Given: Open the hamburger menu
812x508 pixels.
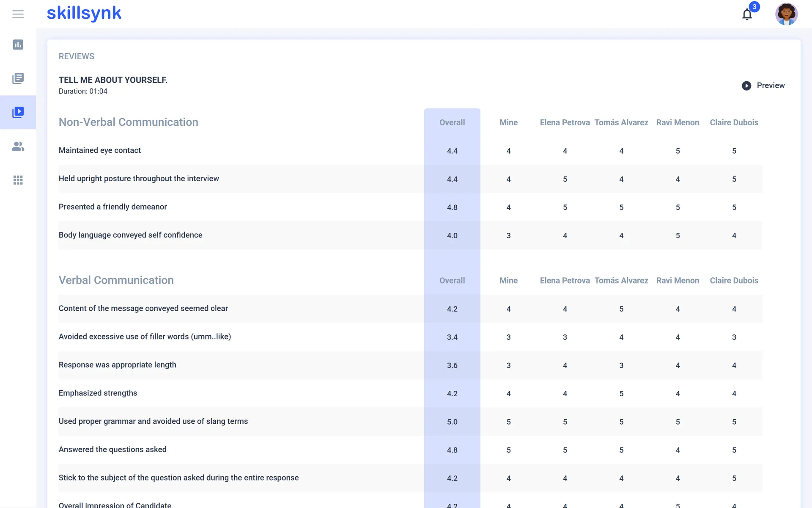Looking at the screenshot, I should coord(18,14).
